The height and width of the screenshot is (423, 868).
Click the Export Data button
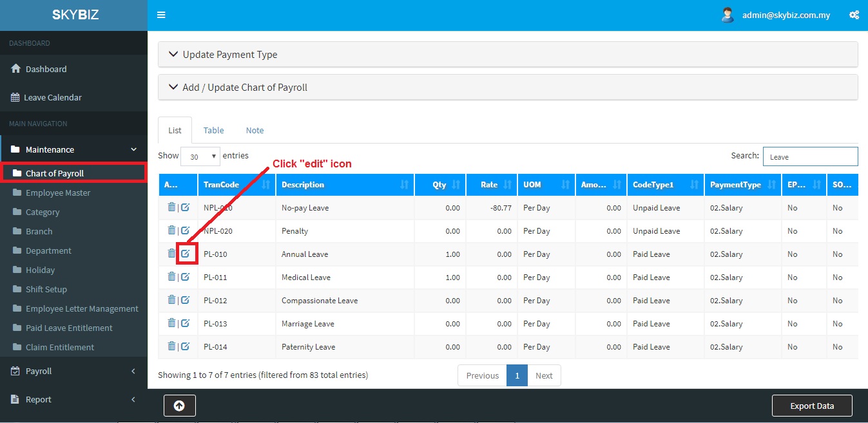[811, 406]
